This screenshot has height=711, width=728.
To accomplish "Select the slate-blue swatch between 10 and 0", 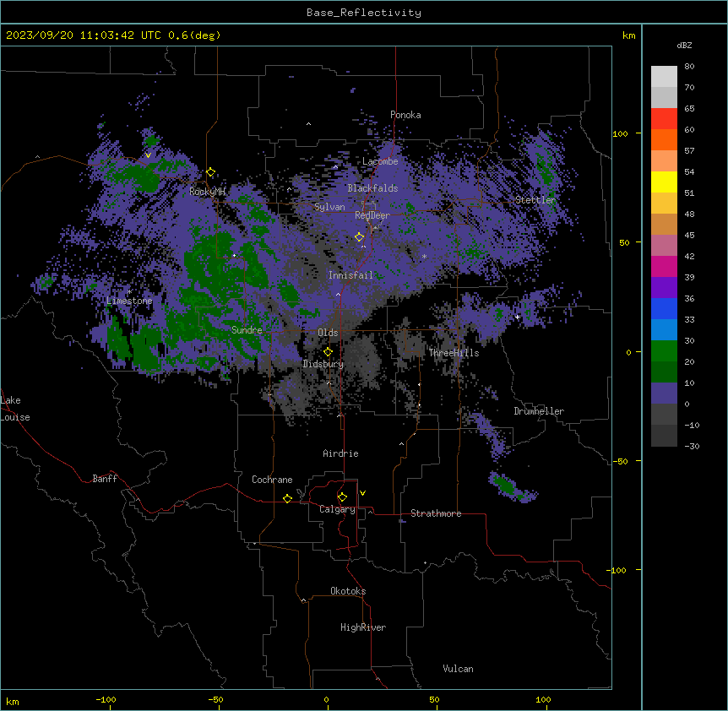I will coord(664,393).
